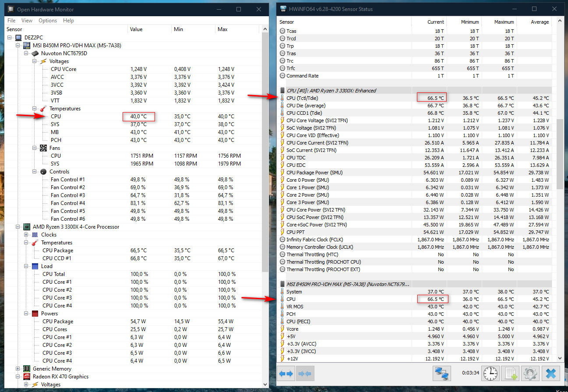
Task: Open the Options menu
Action: (48, 21)
